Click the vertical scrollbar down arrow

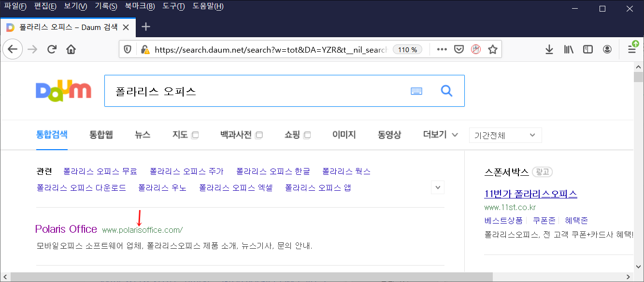[x=639, y=267]
